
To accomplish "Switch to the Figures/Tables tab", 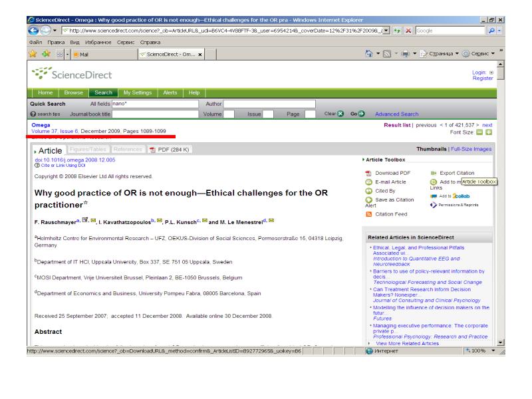I will click(88, 148).
